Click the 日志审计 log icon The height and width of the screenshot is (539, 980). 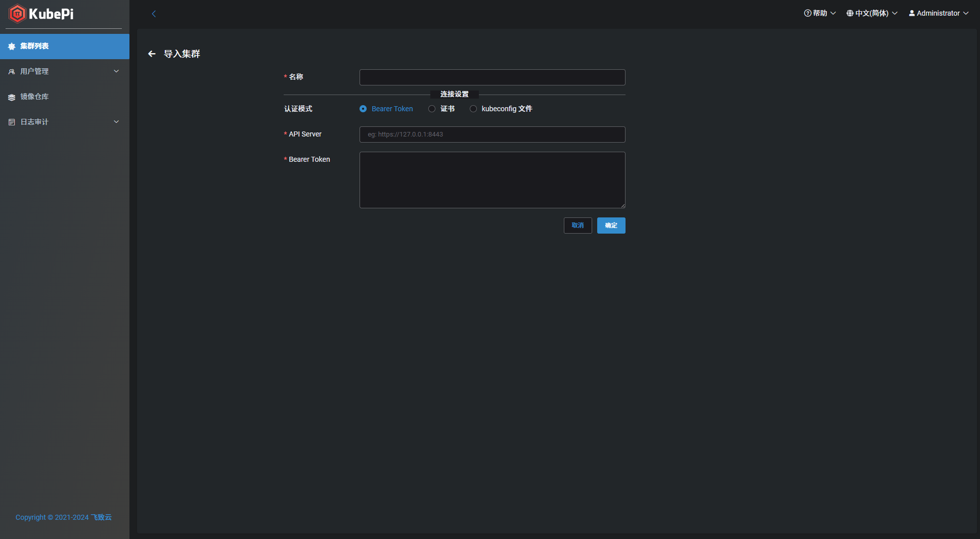[x=12, y=122]
